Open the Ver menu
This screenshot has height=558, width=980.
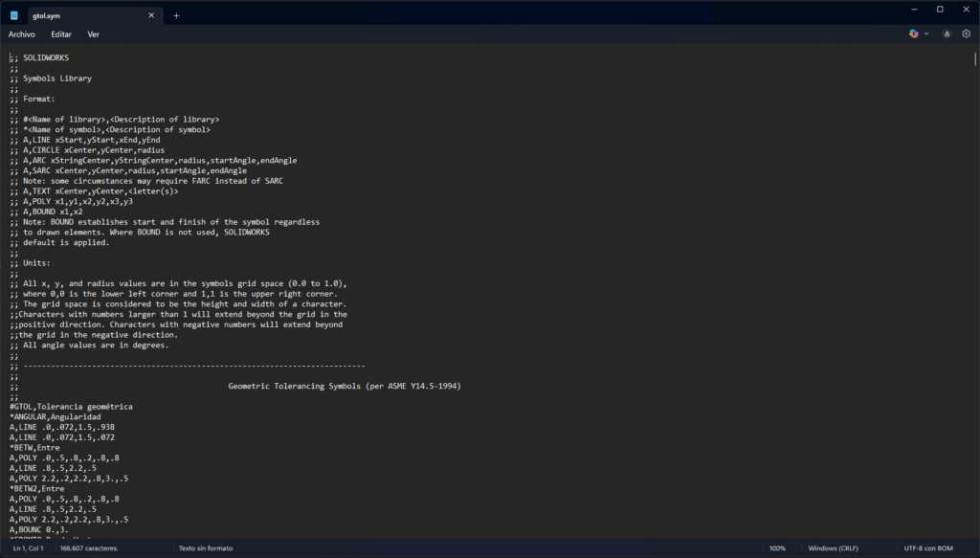93,33
